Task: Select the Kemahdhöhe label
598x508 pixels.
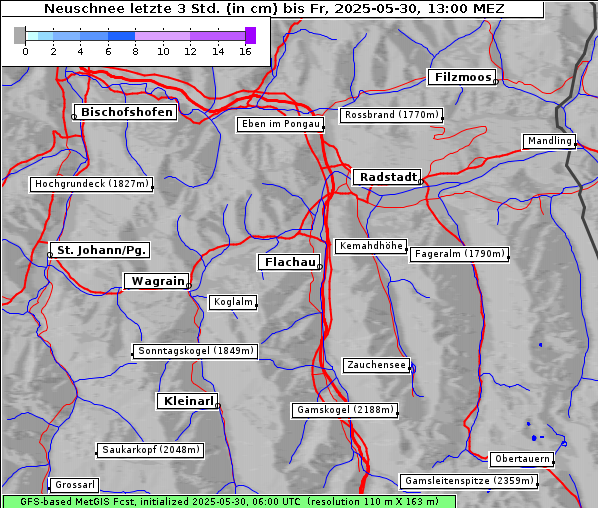Action: coord(371,246)
